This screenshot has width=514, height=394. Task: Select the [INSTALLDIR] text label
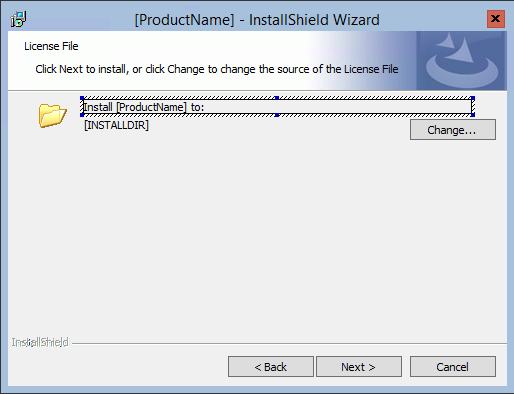click(116, 125)
